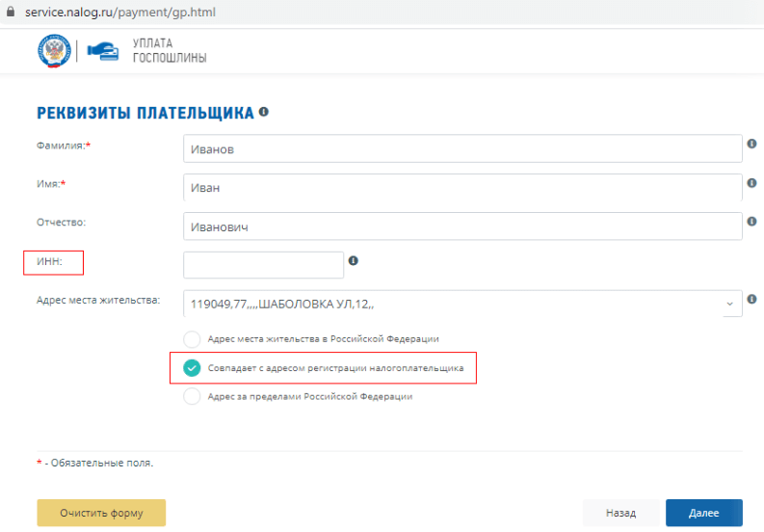Click info icon next to Фамилия field

(x=751, y=144)
